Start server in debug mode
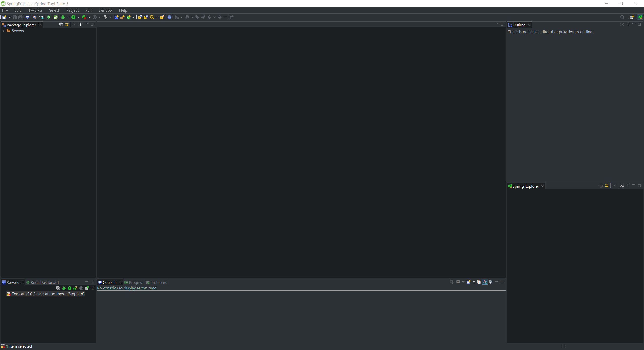 [64, 288]
